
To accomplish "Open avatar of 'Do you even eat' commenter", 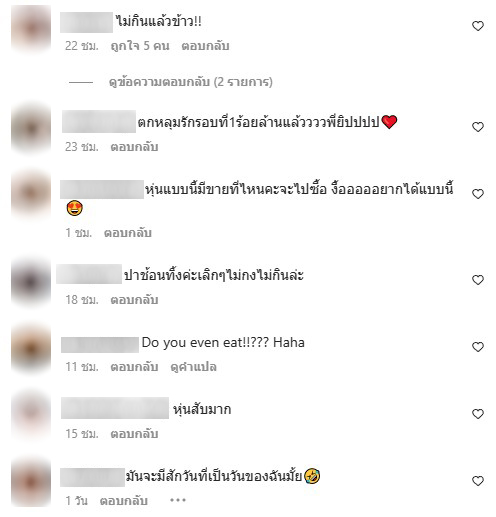I will pyautogui.click(x=31, y=348).
